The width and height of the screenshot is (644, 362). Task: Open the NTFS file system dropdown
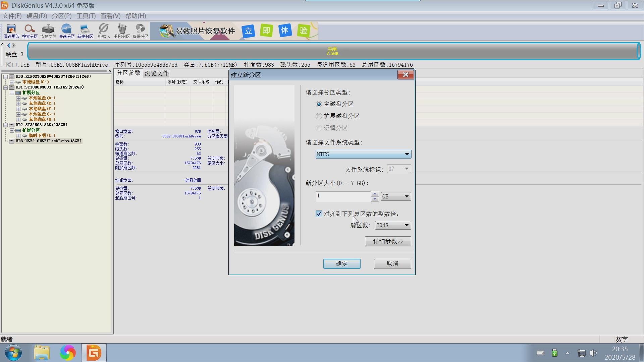tap(407, 154)
